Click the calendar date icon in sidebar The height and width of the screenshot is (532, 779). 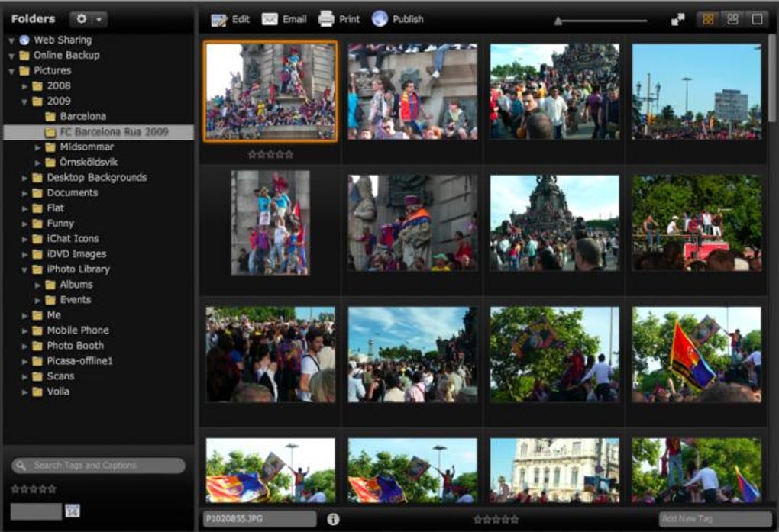(x=72, y=511)
